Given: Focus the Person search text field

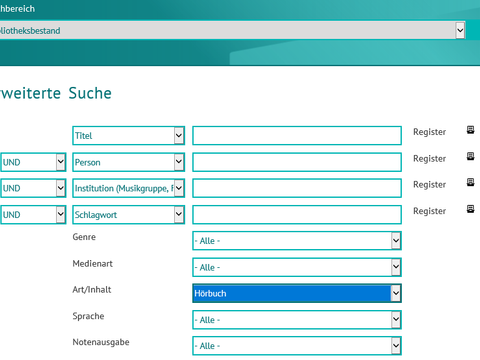Looking at the screenshot, I should [297, 162].
